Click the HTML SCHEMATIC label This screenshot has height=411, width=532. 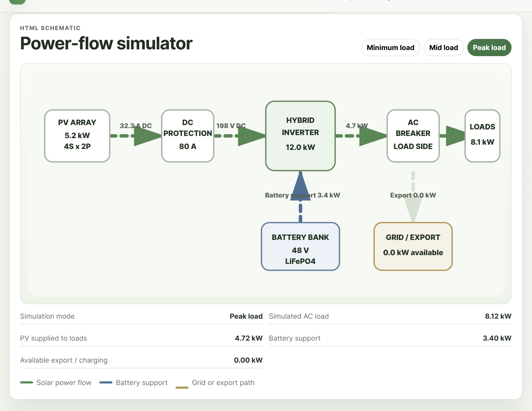50,28
